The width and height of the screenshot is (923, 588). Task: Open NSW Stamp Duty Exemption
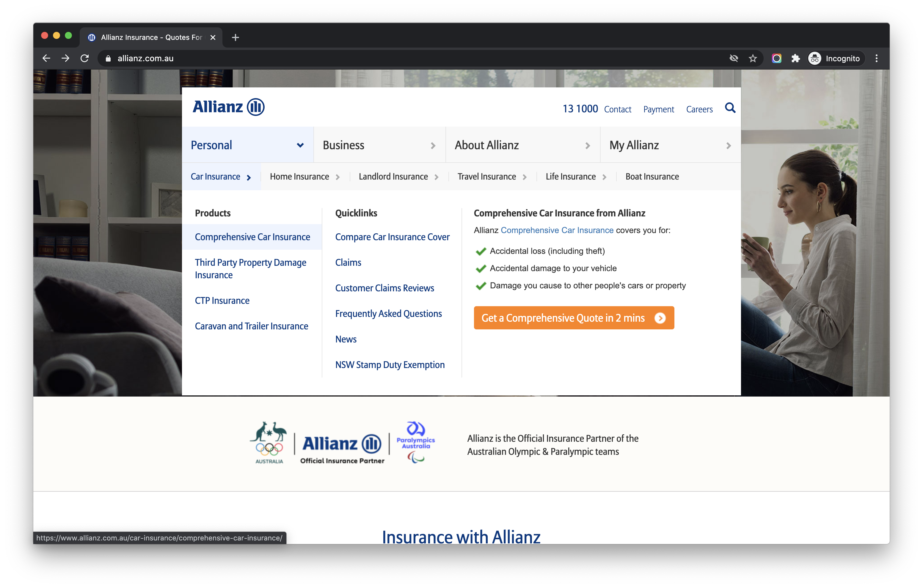click(390, 365)
